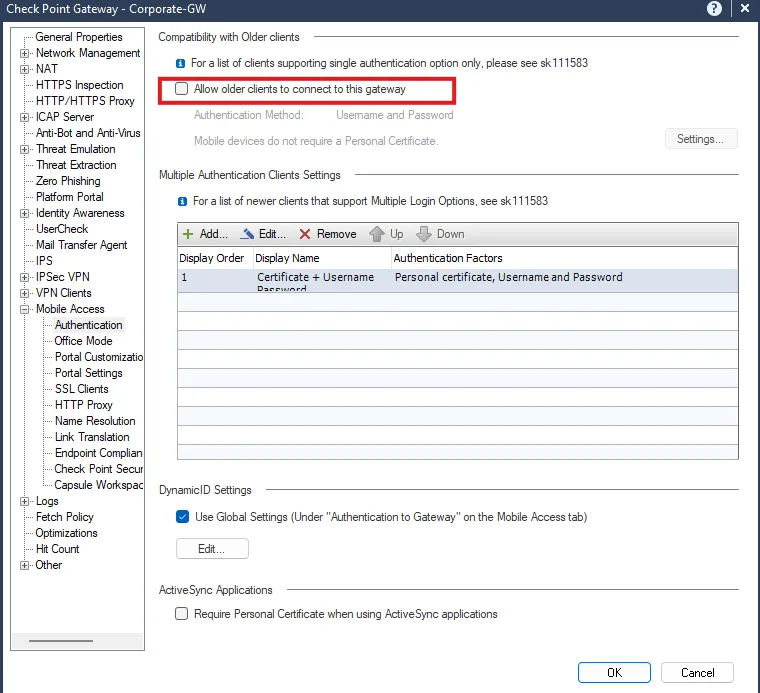Open SSL Clients page
The width and height of the screenshot is (760, 693).
click(81, 389)
